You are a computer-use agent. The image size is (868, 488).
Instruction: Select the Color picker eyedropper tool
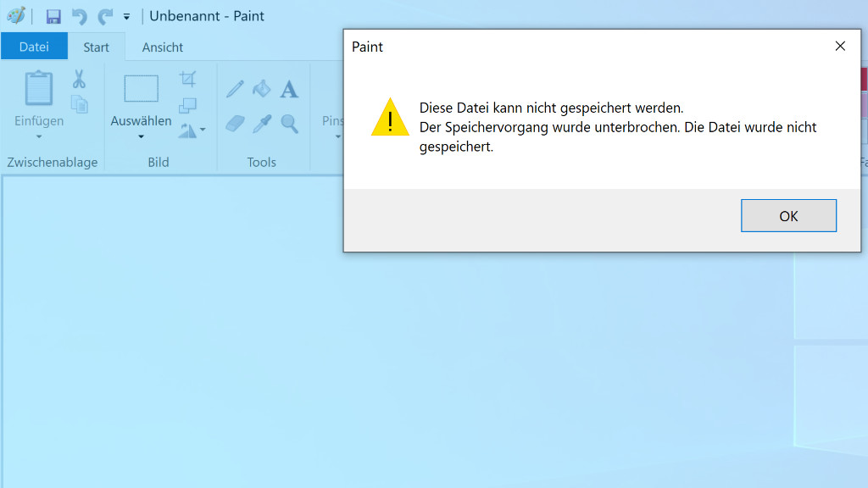pos(262,124)
